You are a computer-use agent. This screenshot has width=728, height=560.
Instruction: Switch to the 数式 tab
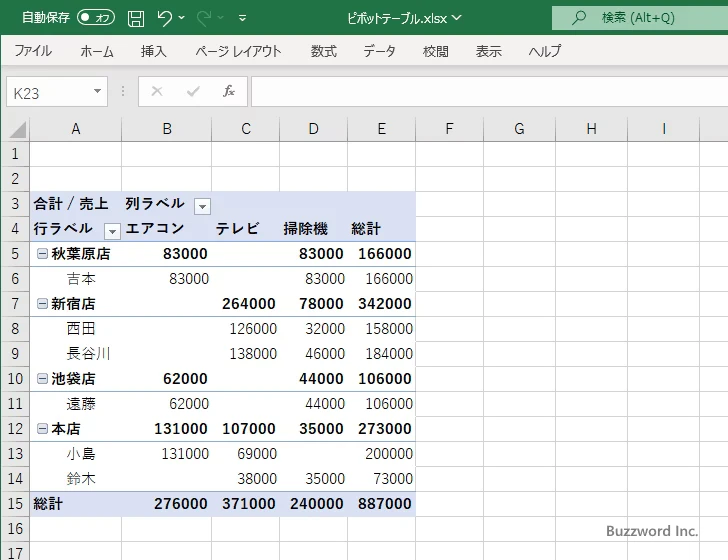pos(324,51)
